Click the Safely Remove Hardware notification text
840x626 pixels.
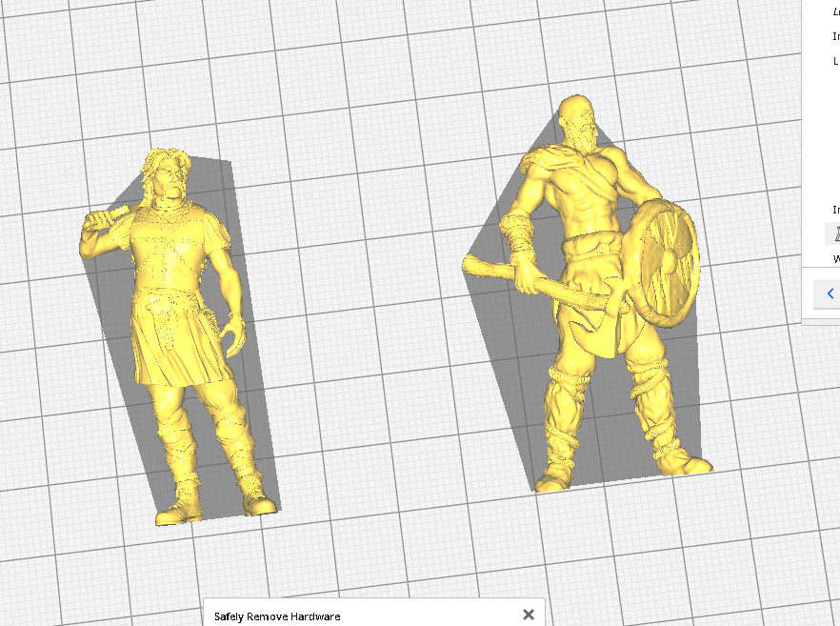(x=277, y=616)
